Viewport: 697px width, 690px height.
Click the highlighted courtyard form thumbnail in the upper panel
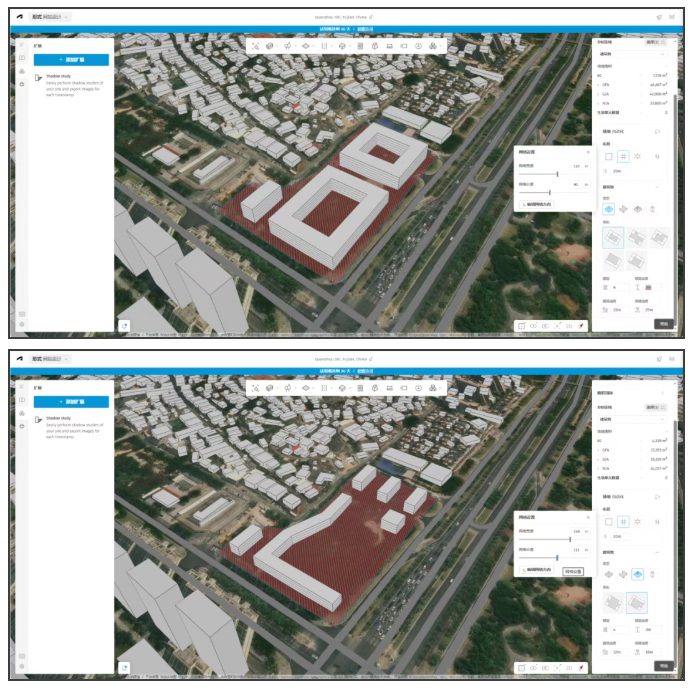coord(613,237)
